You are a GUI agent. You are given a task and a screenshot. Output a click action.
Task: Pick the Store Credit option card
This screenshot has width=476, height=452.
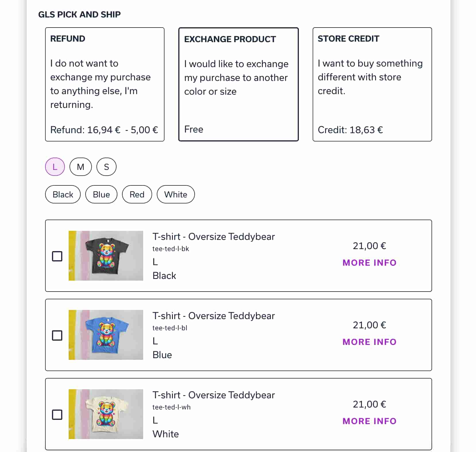tap(372, 84)
